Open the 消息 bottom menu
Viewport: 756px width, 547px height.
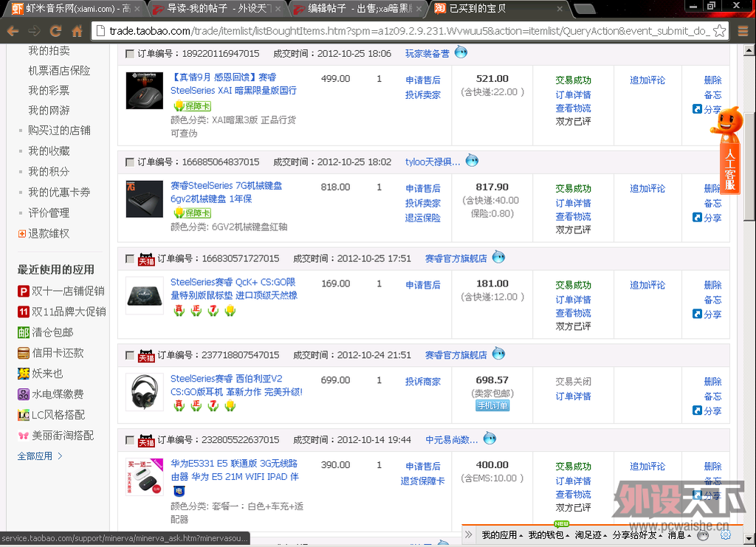click(679, 535)
